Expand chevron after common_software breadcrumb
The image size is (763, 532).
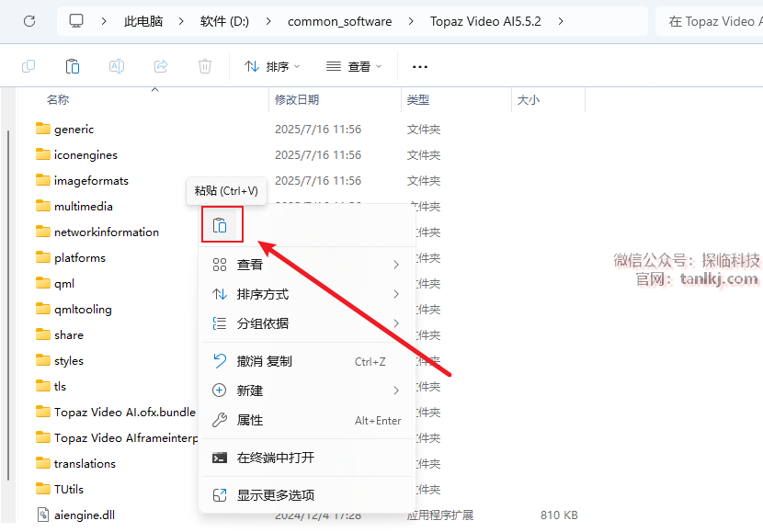click(411, 21)
